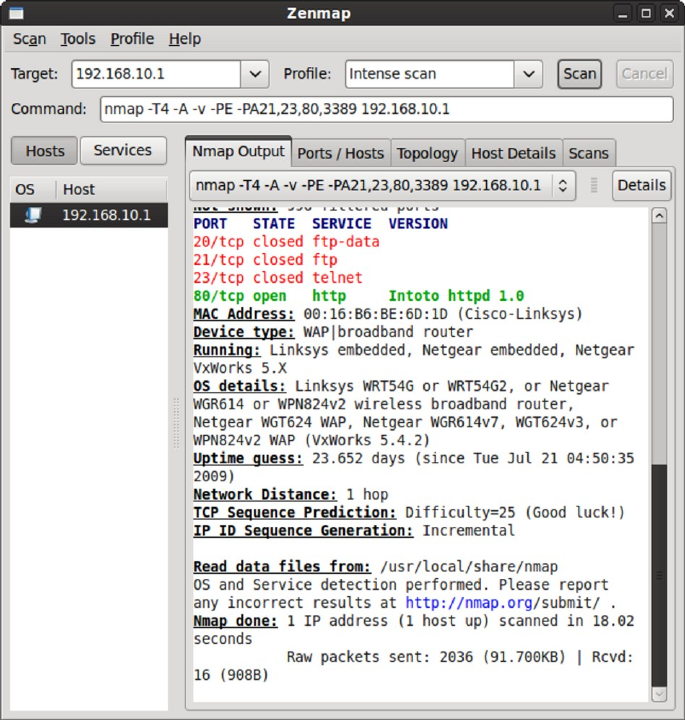
Task: Click the disabled Cancel button
Action: point(645,74)
